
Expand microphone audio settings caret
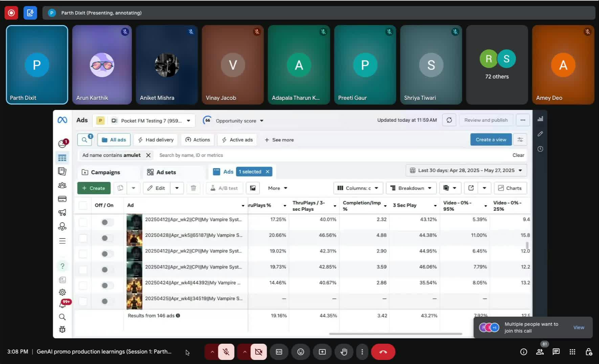click(212, 352)
